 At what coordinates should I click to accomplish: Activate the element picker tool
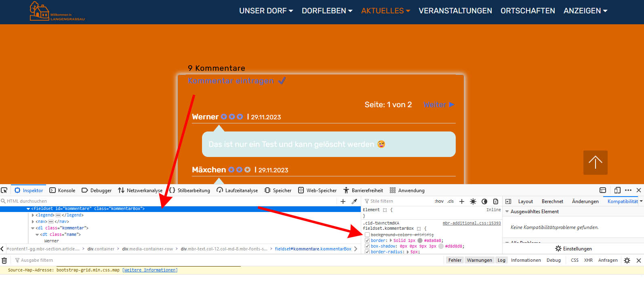point(4,190)
